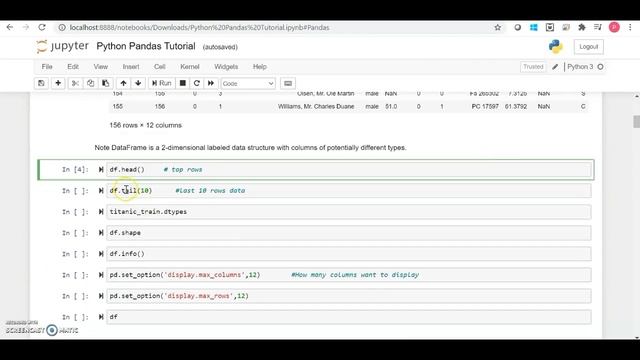This screenshot has width=640, height=360.
Task: Click inside the titanic_train.dtypes cell
Action: point(349,211)
